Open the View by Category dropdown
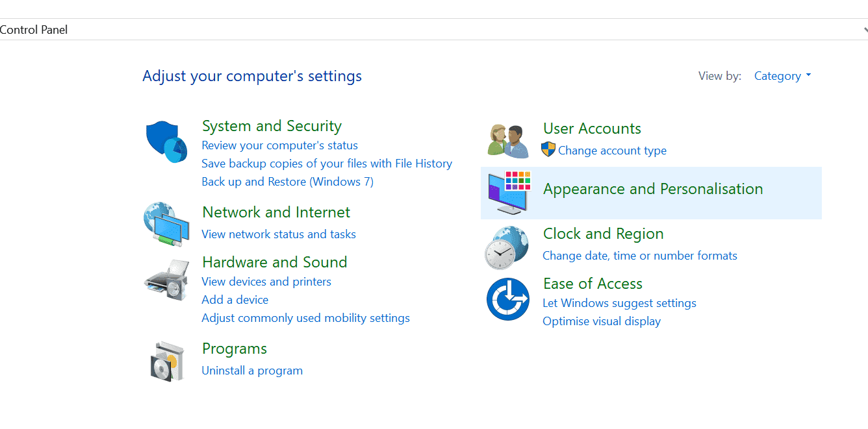Viewport: 868px width, 429px height. (x=782, y=76)
